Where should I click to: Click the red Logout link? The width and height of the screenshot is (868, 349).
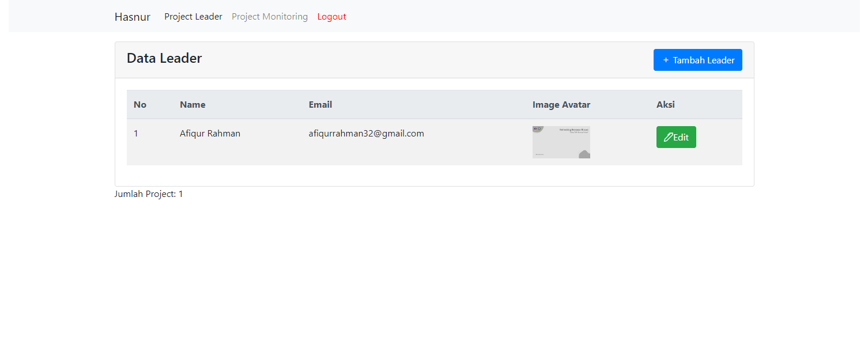click(331, 17)
